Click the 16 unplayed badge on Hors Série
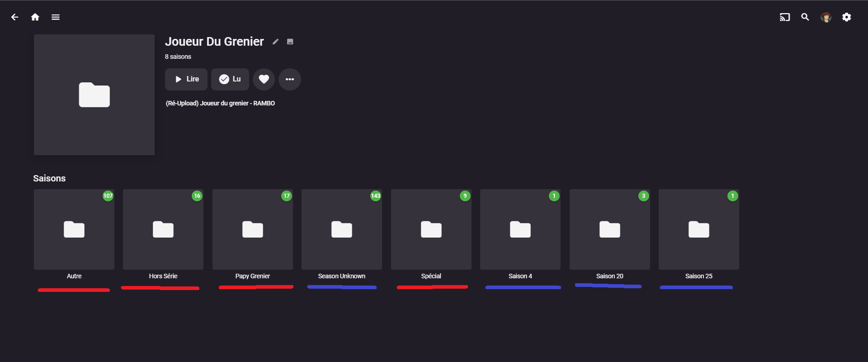This screenshot has width=868, height=362. pyautogui.click(x=197, y=196)
